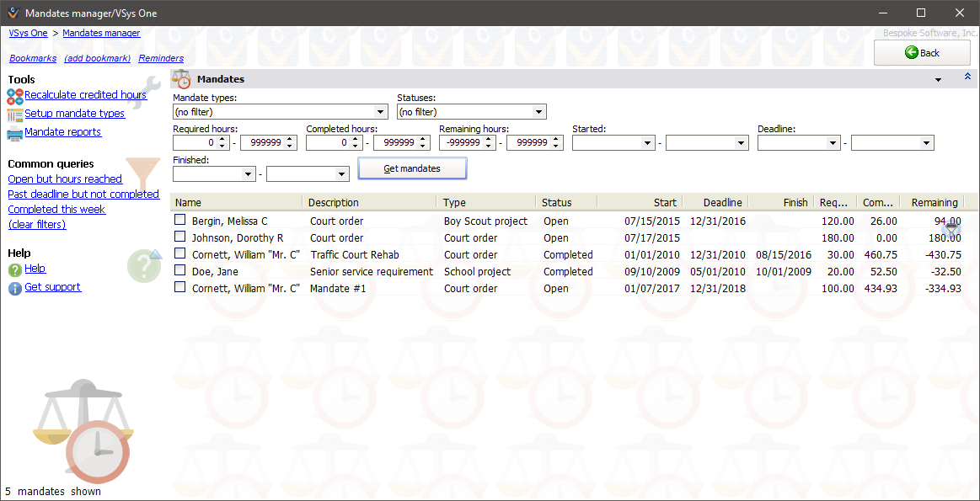
Task: Select Doe, Jane's mandate checkbox
Action: tap(179, 271)
